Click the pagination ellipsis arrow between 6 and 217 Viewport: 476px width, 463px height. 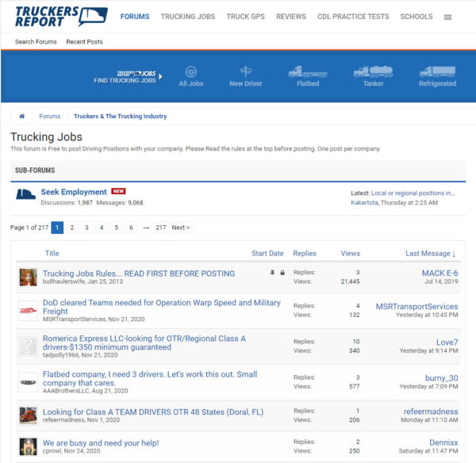click(x=146, y=228)
